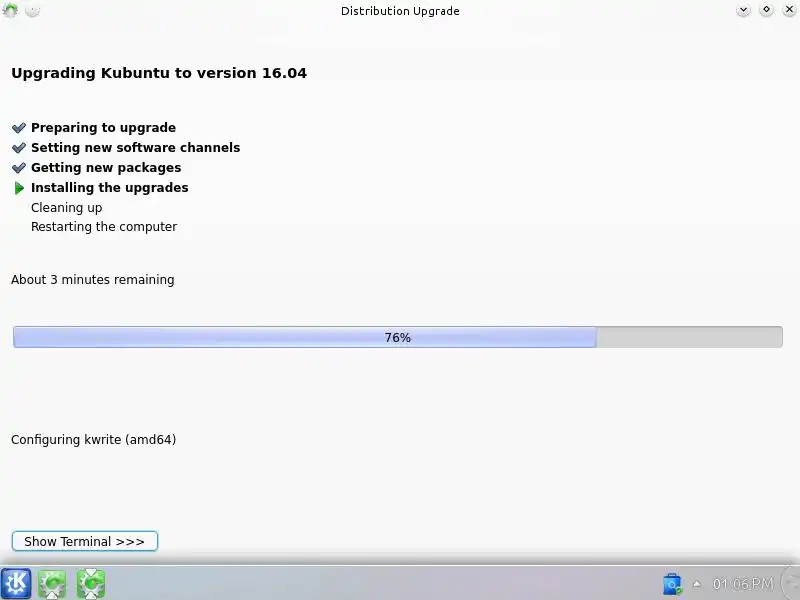The width and height of the screenshot is (800, 600).
Task: Click the checkmark beside Getting new packages
Action: click(19, 168)
